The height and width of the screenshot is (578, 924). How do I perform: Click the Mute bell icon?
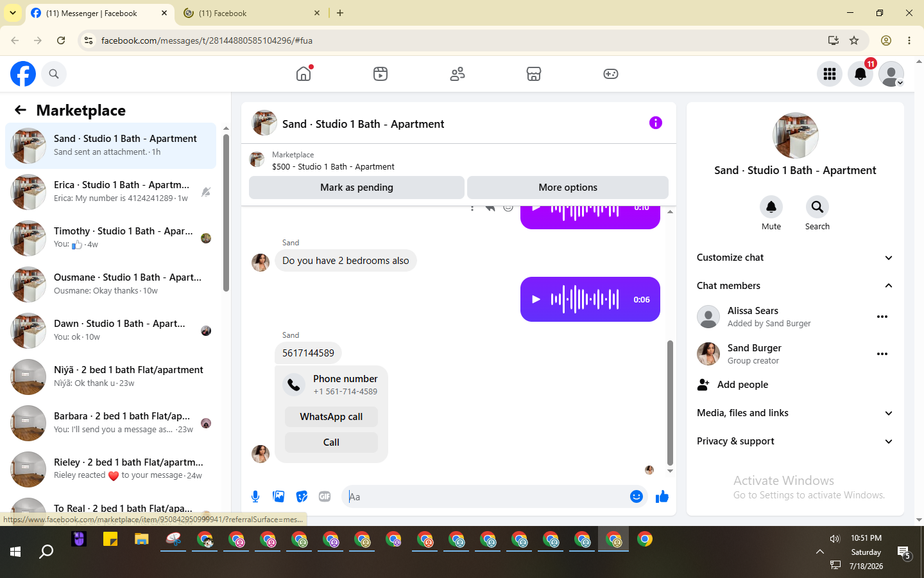click(771, 207)
